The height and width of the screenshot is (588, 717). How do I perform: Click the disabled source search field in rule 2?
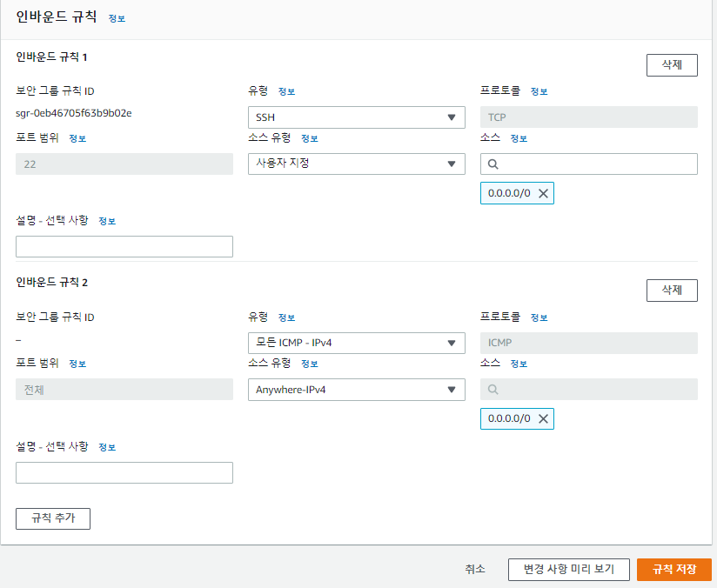(x=589, y=390)
